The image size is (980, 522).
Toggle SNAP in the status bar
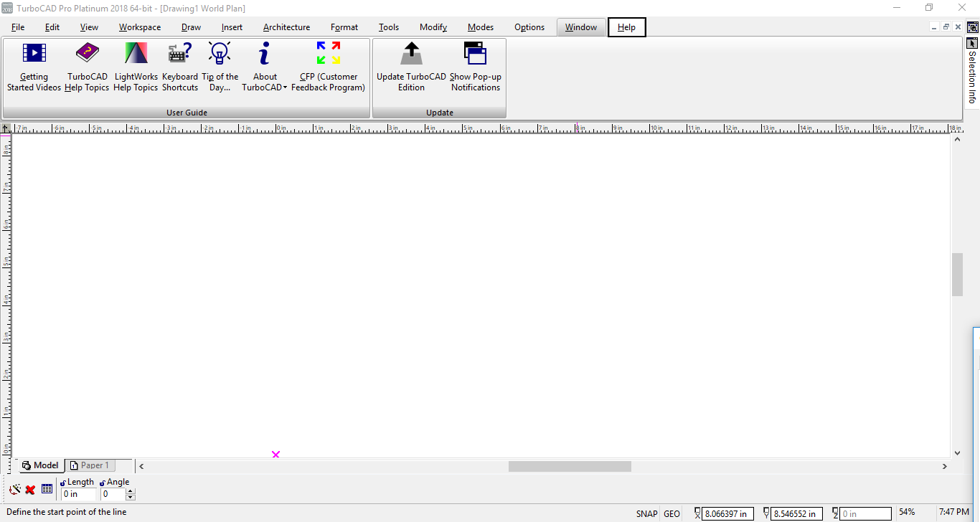[646, 513]
